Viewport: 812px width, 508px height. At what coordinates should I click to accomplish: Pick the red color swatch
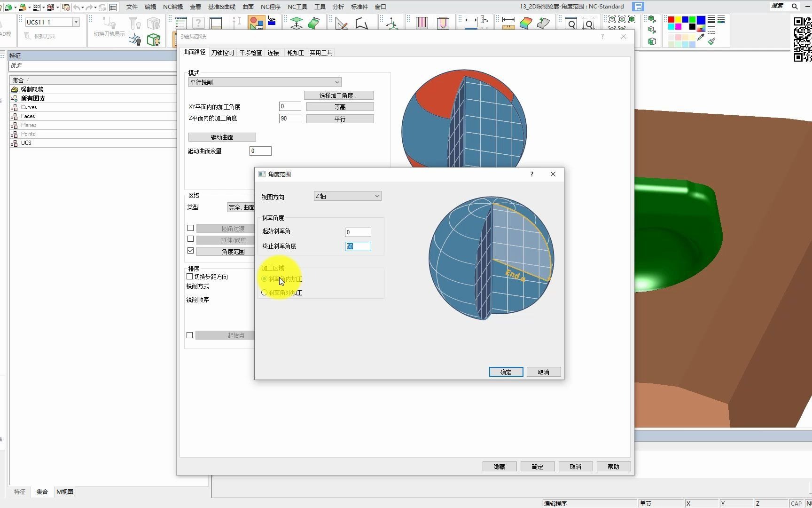(x=671, y=20)
